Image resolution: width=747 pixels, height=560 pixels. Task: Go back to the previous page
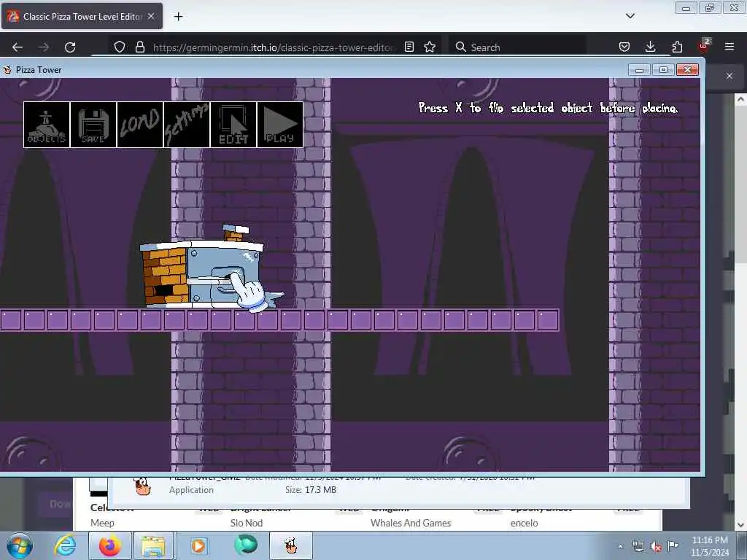(x=18, y=47)
